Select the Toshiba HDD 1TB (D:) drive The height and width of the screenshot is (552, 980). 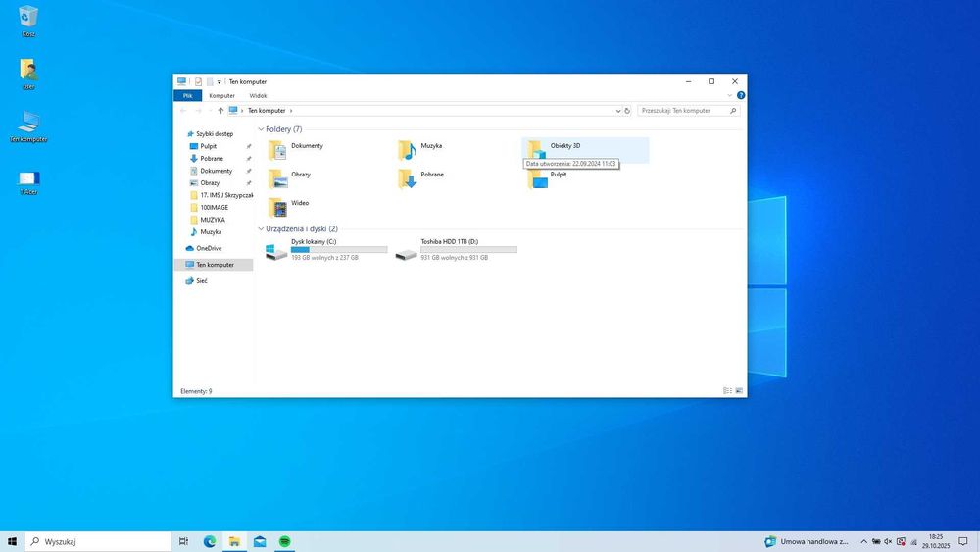pos(457,249)
